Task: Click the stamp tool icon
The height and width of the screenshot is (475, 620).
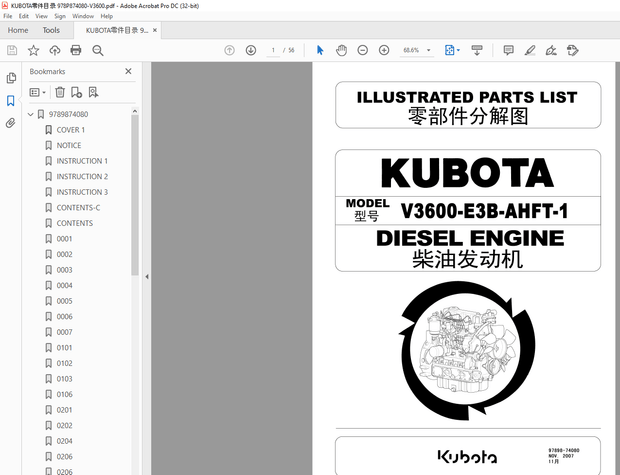Action: point(573,50)
